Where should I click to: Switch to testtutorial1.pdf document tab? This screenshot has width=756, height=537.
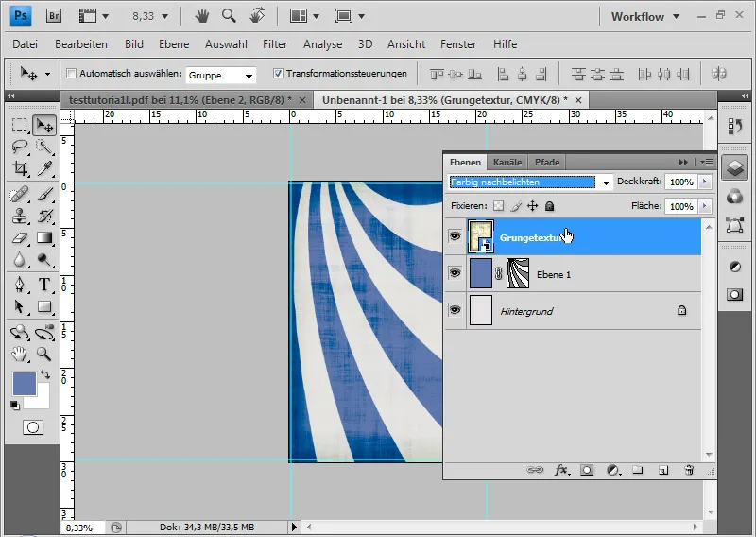pos(180,100)
